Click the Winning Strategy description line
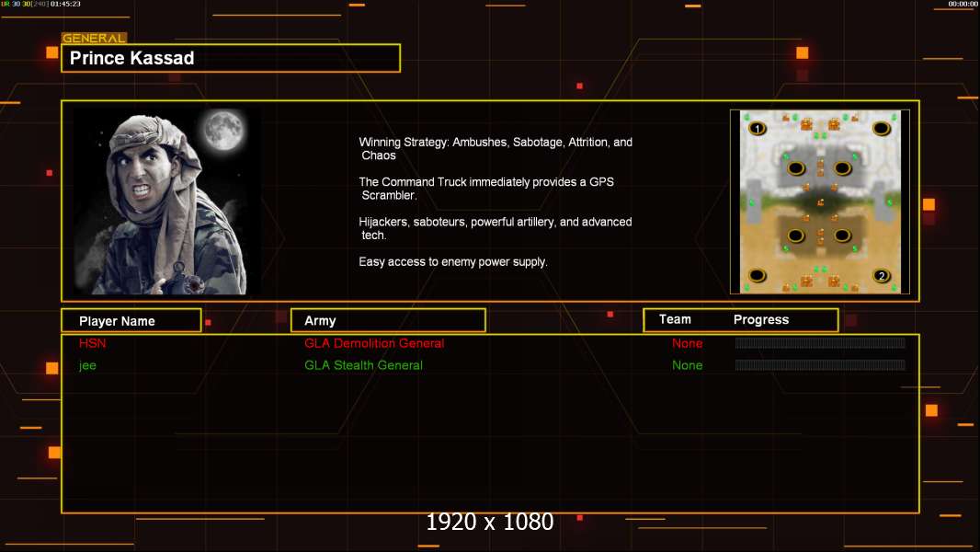 point(496,149)
